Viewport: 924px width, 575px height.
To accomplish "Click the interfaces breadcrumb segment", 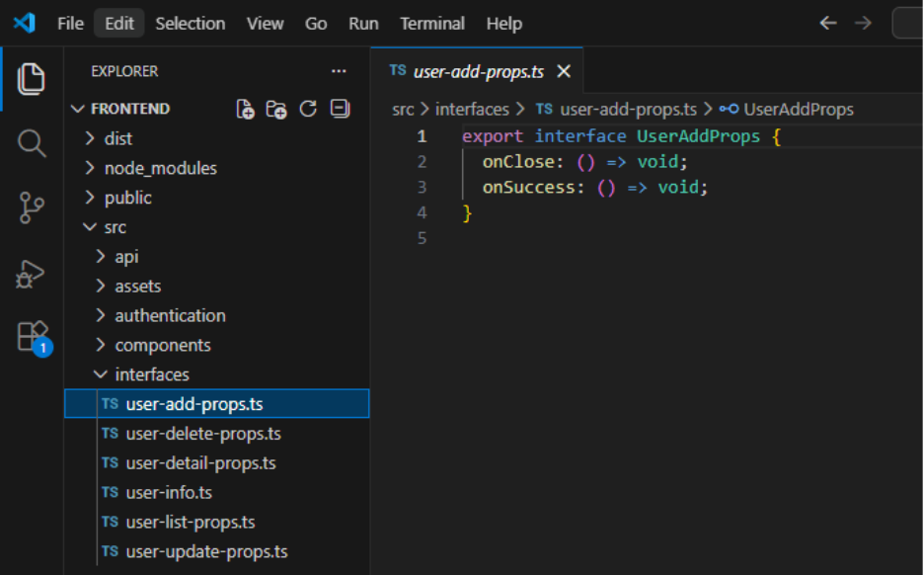I will (472, 110).
